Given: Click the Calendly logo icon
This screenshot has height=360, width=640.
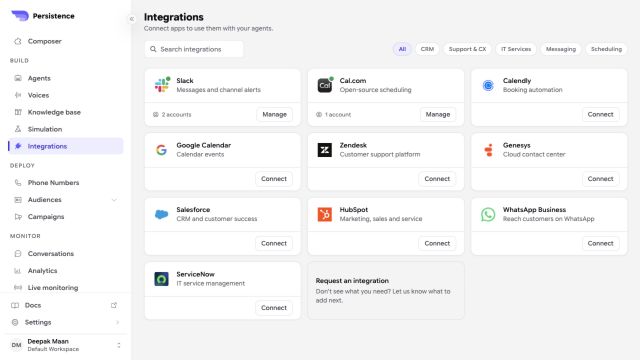Looking at the screenshot, I should [x=488, y=85].
